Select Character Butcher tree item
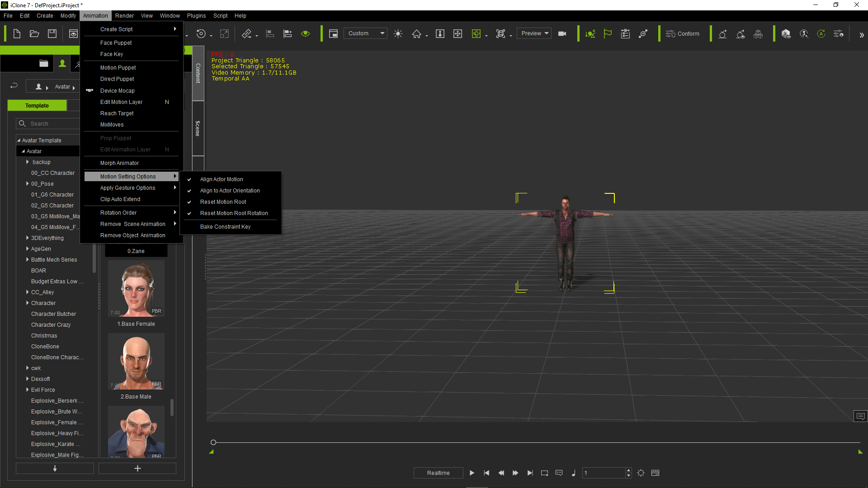 point(53,314)
